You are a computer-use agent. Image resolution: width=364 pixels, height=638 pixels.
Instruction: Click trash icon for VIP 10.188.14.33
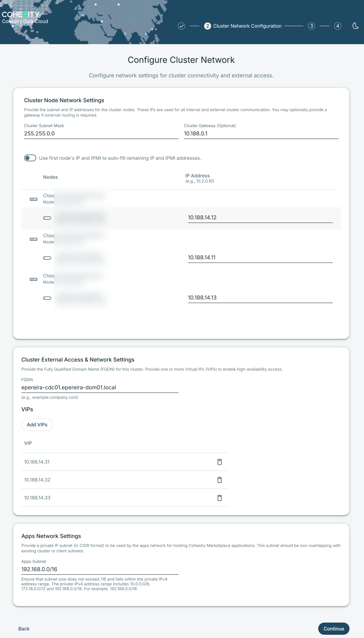[x=219, y=498]
